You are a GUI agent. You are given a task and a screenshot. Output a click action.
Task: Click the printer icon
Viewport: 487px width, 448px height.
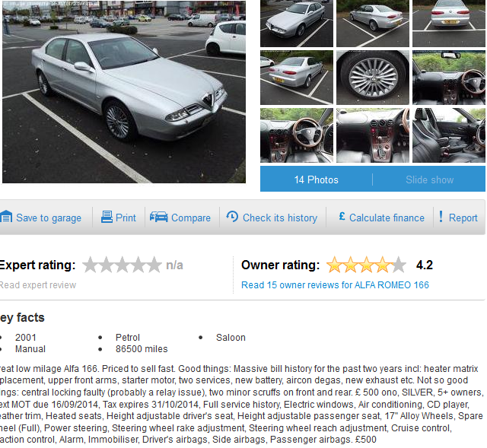[107, 217]
